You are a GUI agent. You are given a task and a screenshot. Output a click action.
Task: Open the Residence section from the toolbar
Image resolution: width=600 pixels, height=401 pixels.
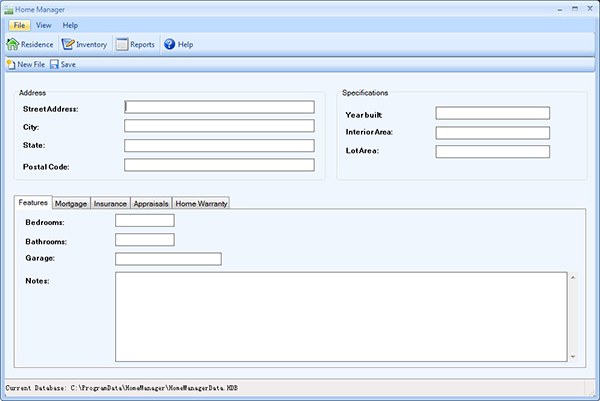(30, 44)
